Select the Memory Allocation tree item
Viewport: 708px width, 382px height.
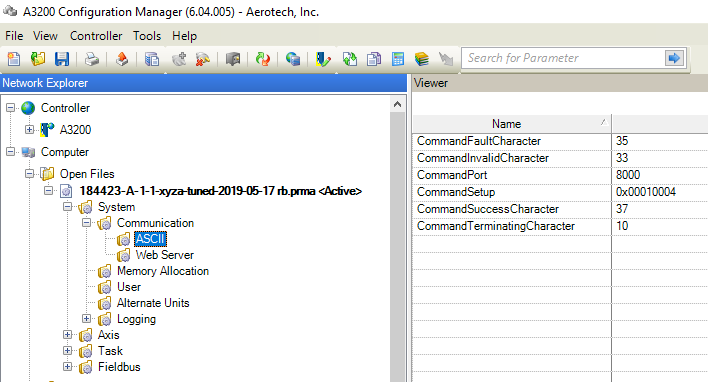163,271
